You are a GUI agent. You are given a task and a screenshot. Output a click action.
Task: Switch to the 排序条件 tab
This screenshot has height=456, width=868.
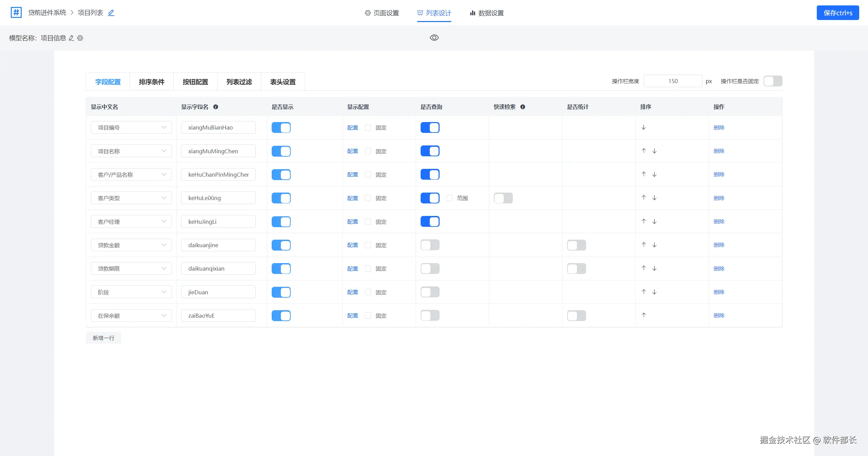(x=151, y=82)
